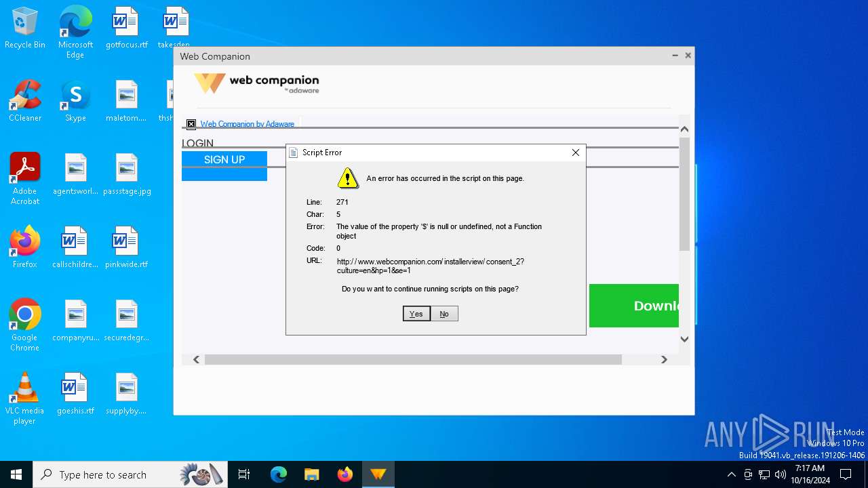
Task: Click No to stop running scripts
Action: 444,314
